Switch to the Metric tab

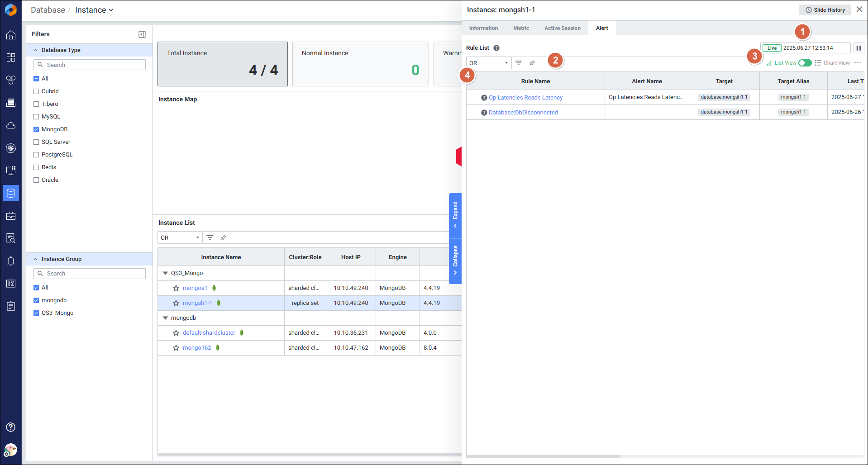tap(521, 28)
